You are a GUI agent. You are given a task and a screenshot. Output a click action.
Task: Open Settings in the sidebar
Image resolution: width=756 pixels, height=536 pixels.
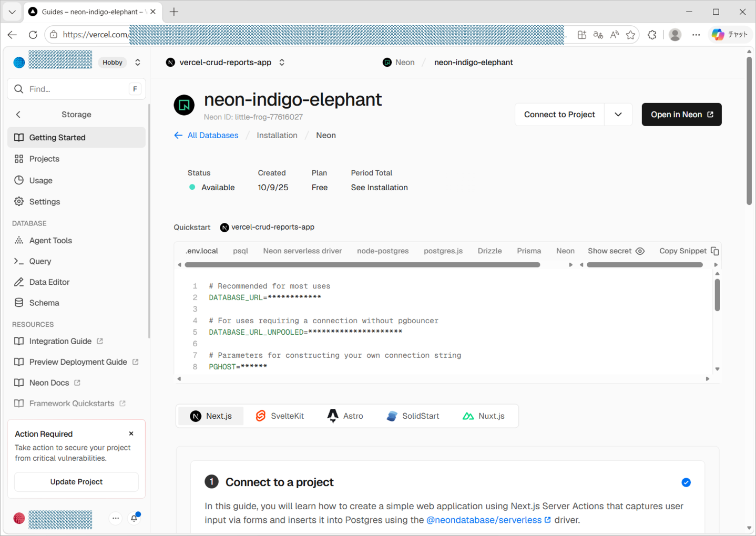coord(76,201)
